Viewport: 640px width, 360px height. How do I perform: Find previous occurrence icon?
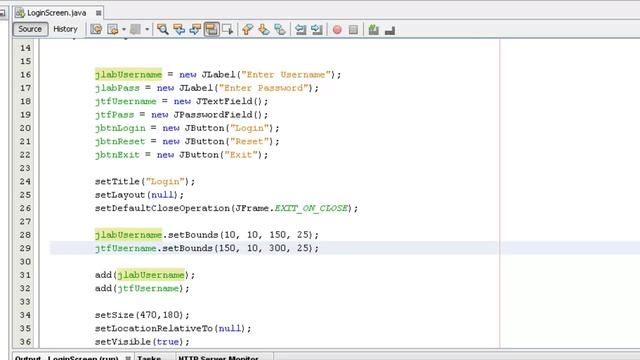click(179, 29)
